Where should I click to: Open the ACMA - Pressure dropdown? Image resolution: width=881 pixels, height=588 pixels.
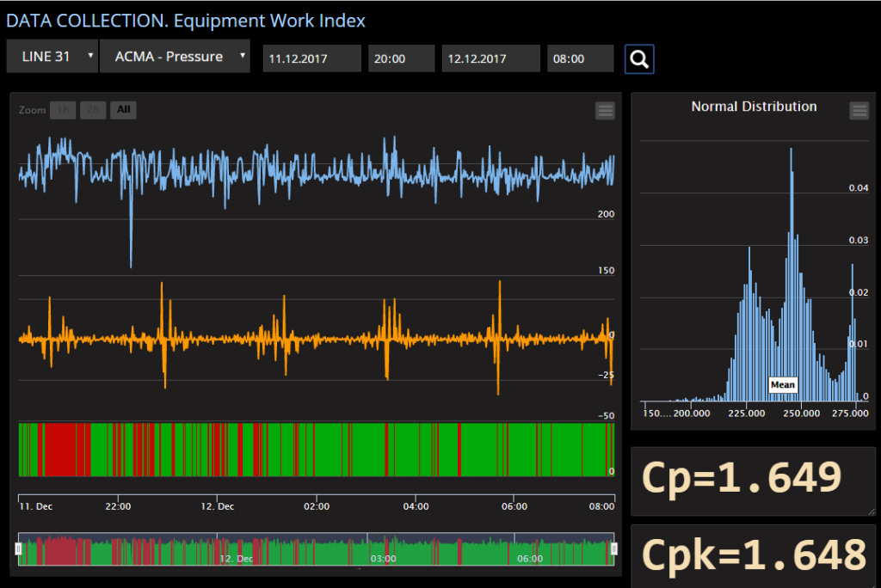click(x=175, y=57)
